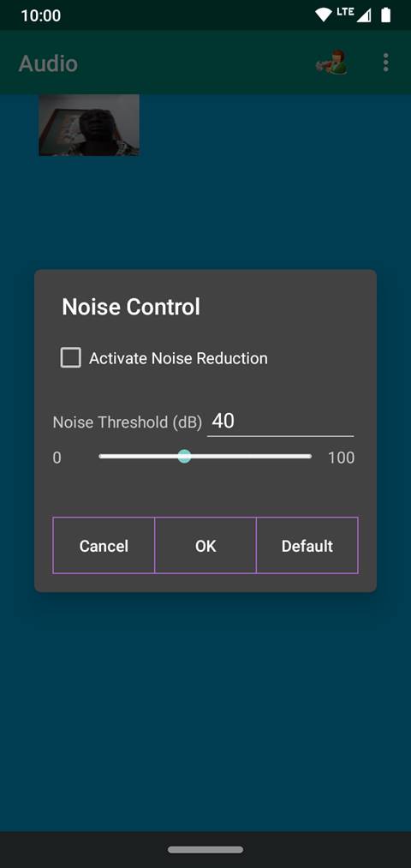The image size is (411, 868).
Task: Enable the Activate Noise Reduction checkbox
Action: pyautogui.click(x=71, y=357)
